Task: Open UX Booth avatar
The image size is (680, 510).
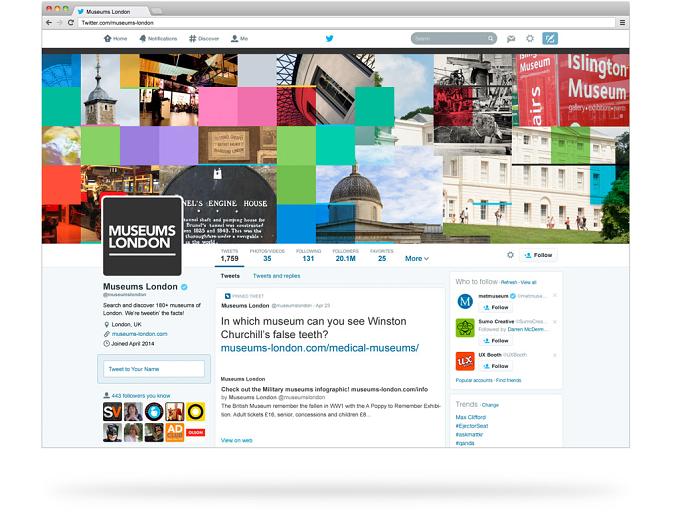Action: 465,361
